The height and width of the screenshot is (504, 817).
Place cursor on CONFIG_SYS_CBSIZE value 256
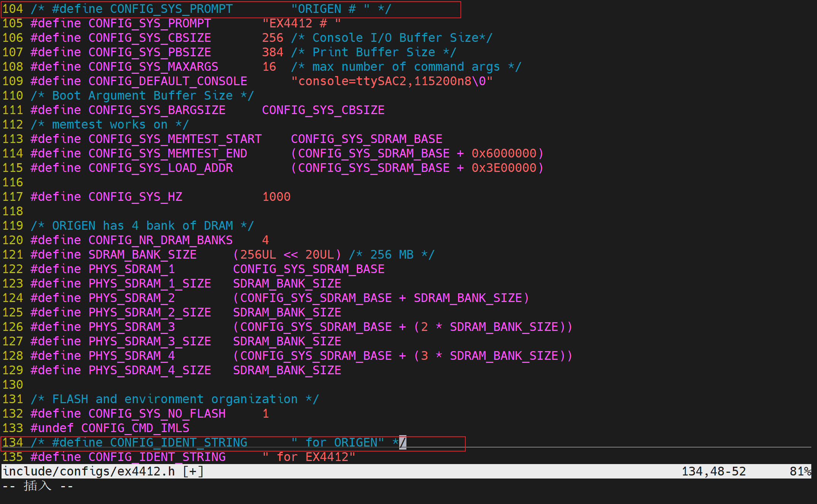[x=272, y=38]
